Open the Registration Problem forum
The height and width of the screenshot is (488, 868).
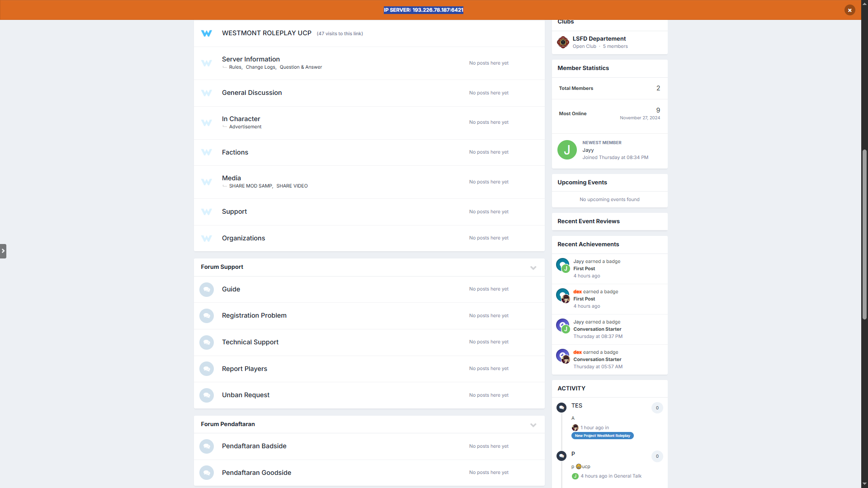point(254,315)
